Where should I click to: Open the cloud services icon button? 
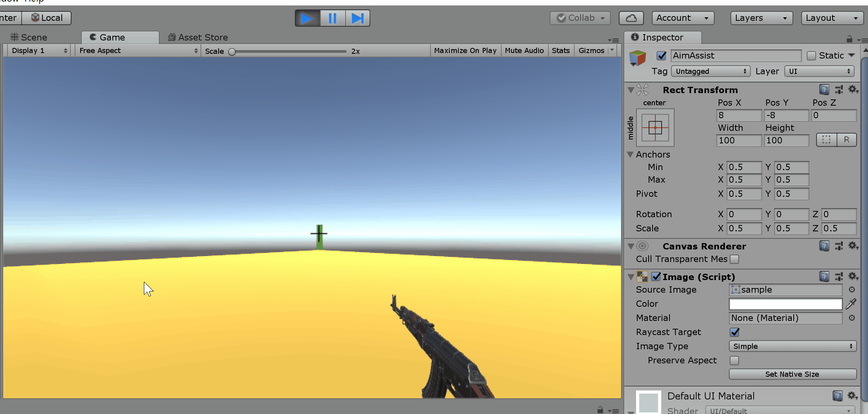pos(631,18)
